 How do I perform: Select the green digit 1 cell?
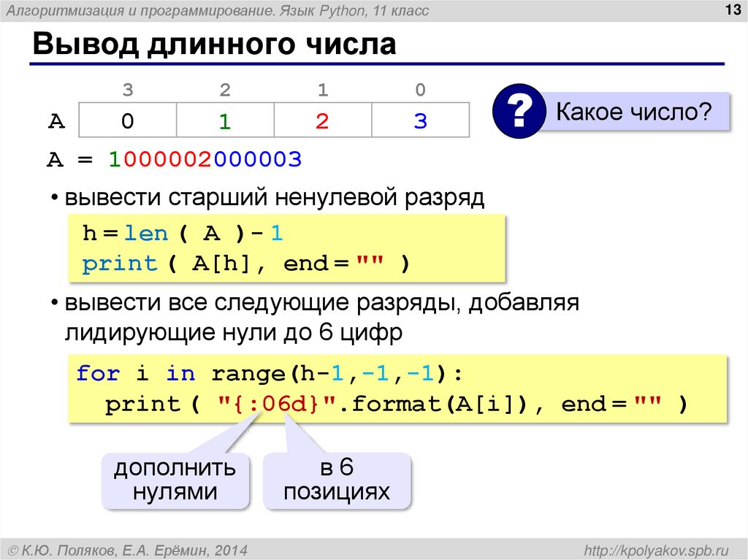click(225, 121)
